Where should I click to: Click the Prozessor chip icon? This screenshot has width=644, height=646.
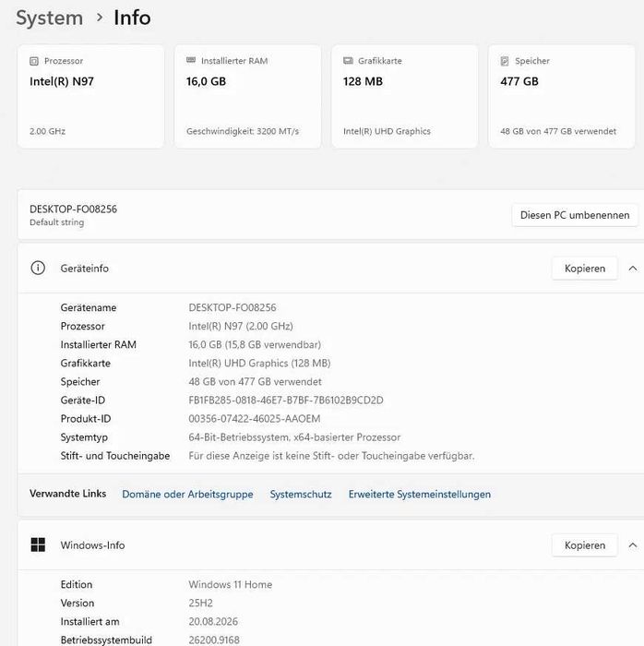34,61
